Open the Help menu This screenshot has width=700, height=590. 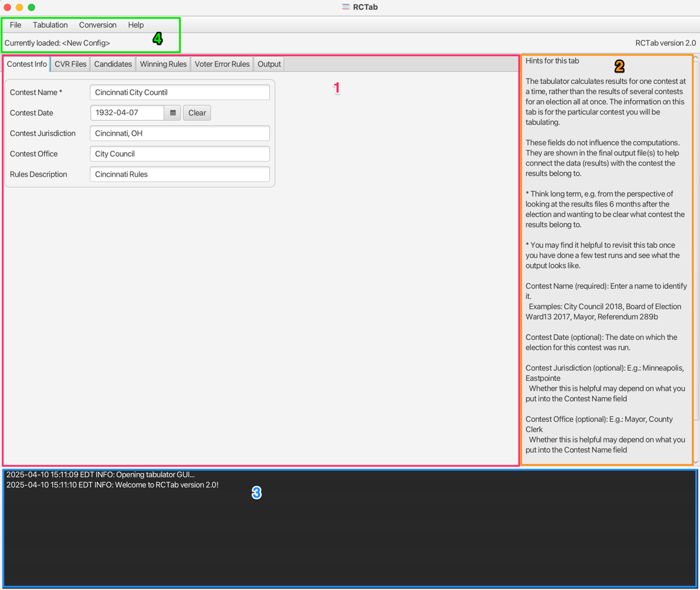pos(136,25)
